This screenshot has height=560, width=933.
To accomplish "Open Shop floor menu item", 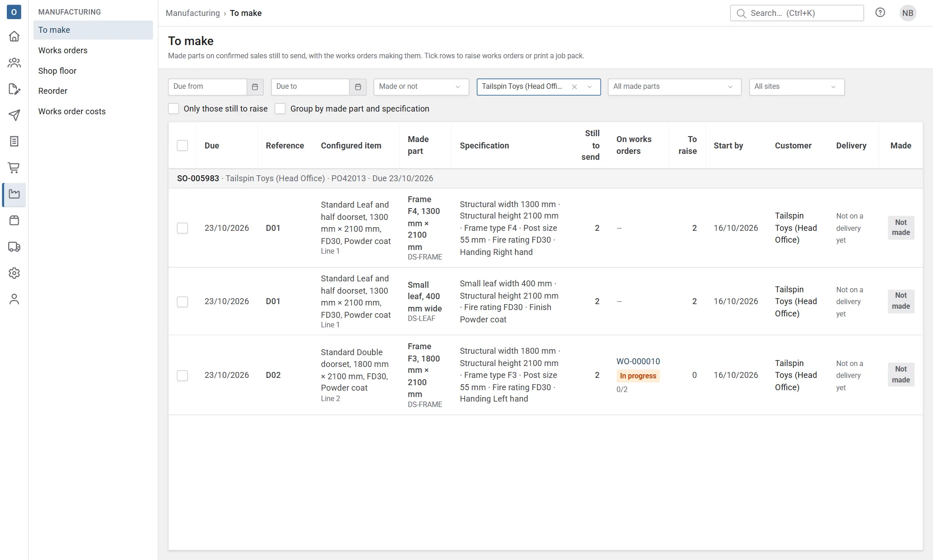I will coord(93,71).
